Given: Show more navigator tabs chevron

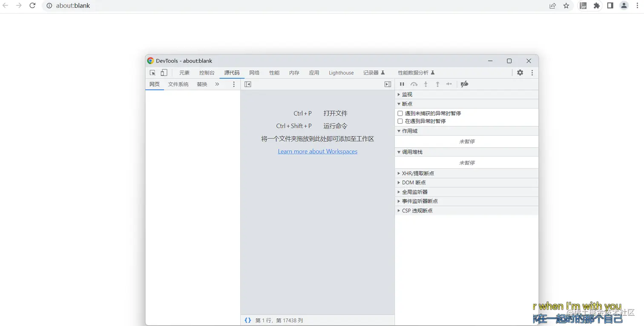Looking at the screenshot, I should 217,84.
